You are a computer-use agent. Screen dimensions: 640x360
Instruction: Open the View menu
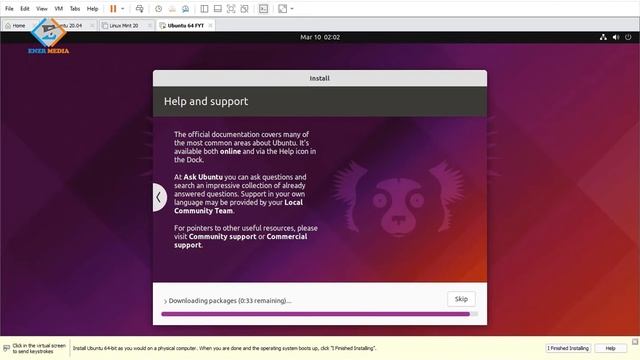pyautogui.click(x=42, y=9)
